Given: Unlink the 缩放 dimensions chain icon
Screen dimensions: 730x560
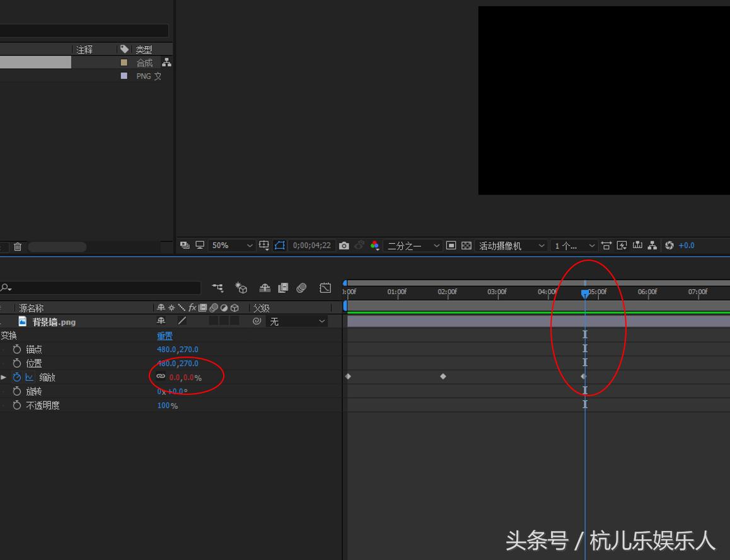Looking at the screenshot, I should tap(161, 377).
